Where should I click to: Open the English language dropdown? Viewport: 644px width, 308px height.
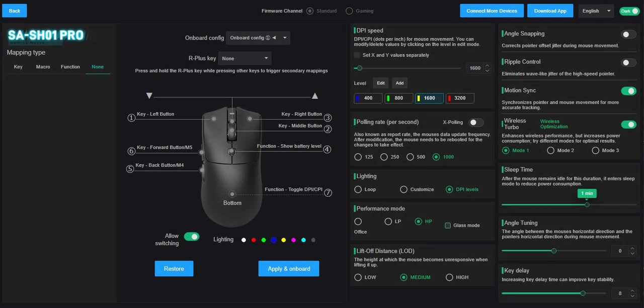[x=596, y=11]
